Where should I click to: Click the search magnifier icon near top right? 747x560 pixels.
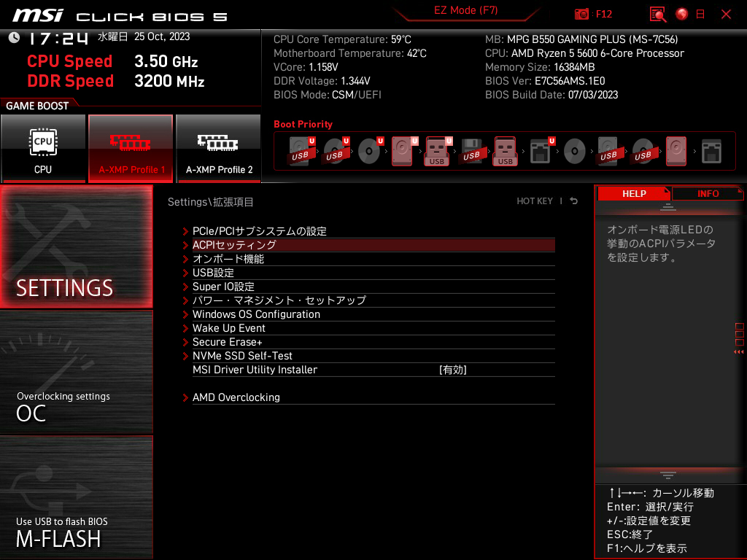point(656,14)
